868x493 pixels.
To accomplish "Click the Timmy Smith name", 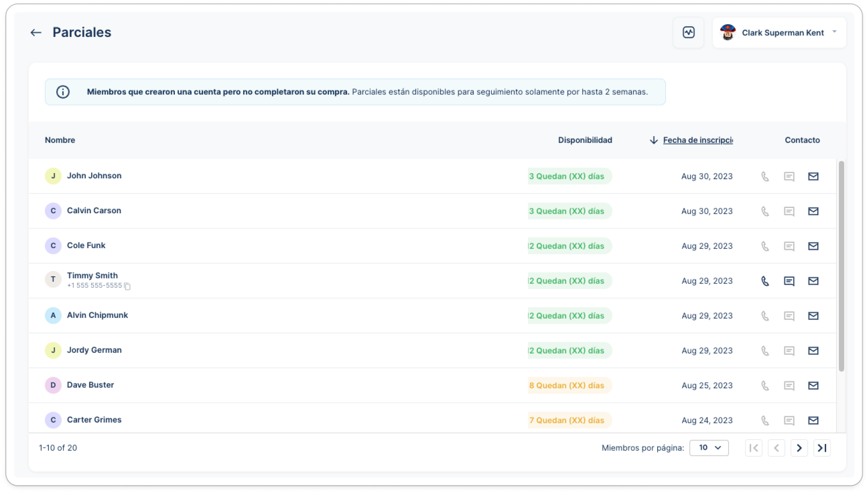I will (92, 276).
